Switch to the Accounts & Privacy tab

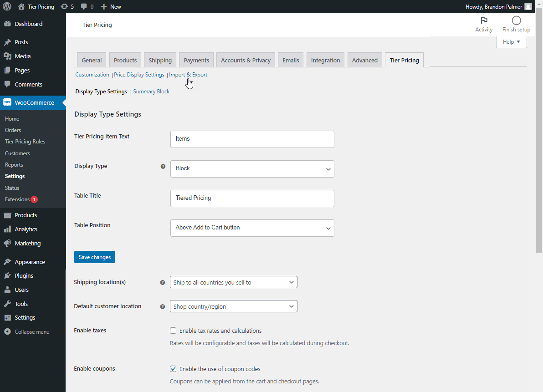pos(246,60)
